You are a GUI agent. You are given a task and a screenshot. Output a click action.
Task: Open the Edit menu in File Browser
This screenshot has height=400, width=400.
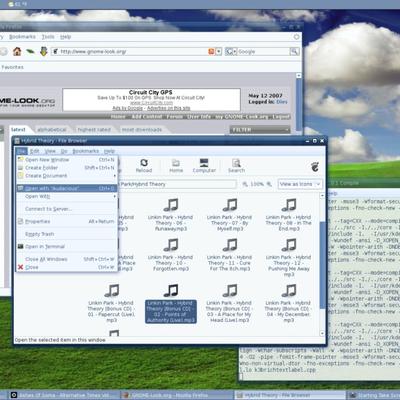coord(35,151)
